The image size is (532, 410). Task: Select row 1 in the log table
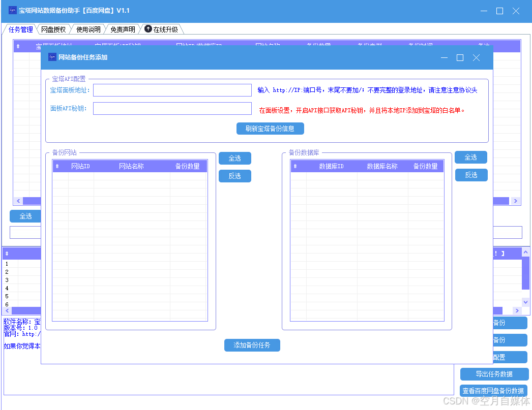click(x=22, y=264)
